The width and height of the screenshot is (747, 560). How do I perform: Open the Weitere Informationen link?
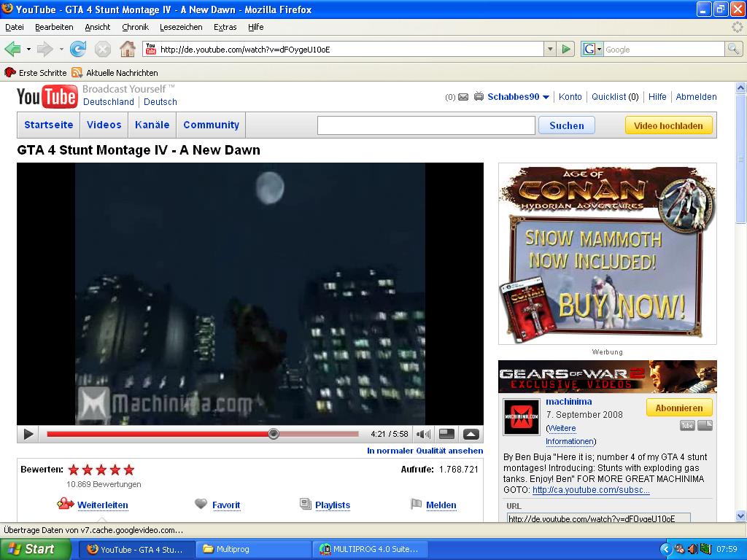tap(570, 435)
